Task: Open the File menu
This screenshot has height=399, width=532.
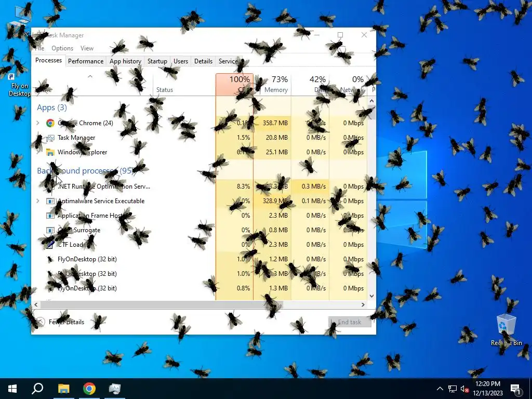Action: pos(39,48)
